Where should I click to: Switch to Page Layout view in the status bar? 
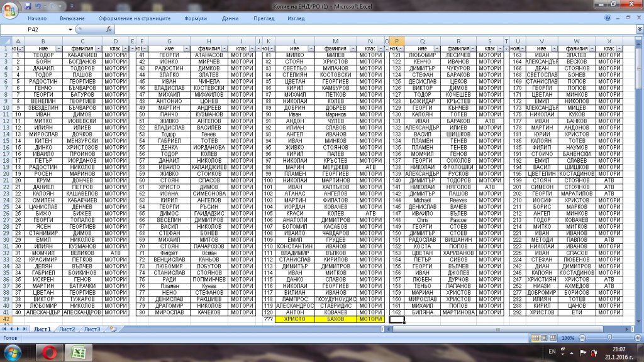[544, 337]
